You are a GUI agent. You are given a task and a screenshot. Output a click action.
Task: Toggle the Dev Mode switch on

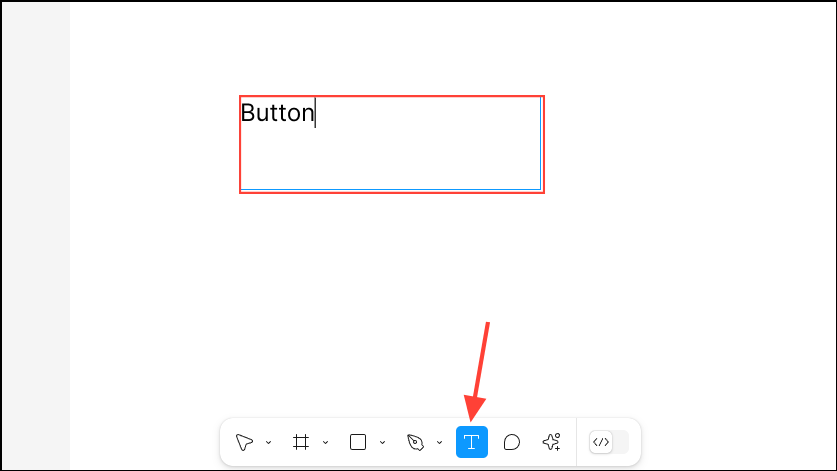(x=609, y=442)
